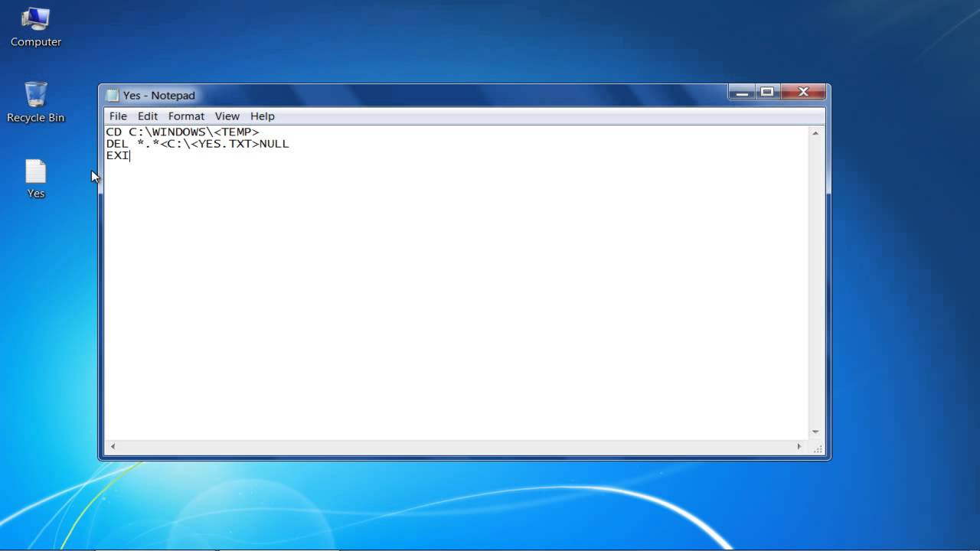
Task: Click the horizontal scrollbar right arrow
Action: [x=799, y=446]
